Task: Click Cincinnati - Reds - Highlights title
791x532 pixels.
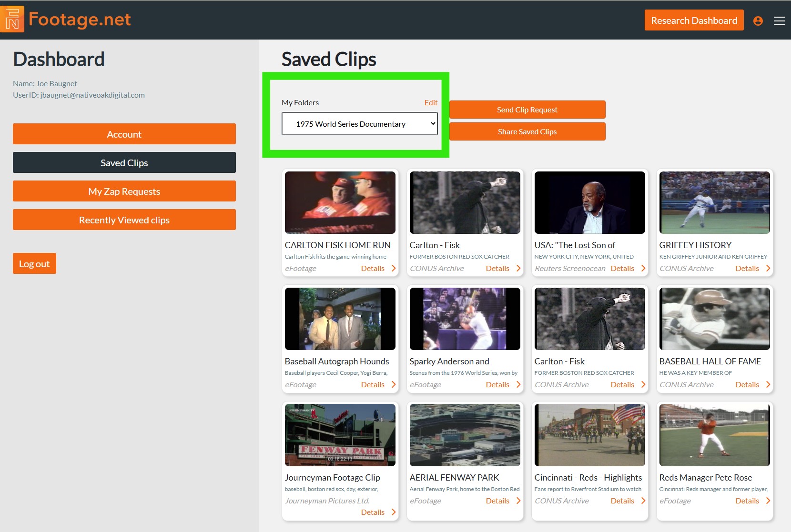Action: 588,477
